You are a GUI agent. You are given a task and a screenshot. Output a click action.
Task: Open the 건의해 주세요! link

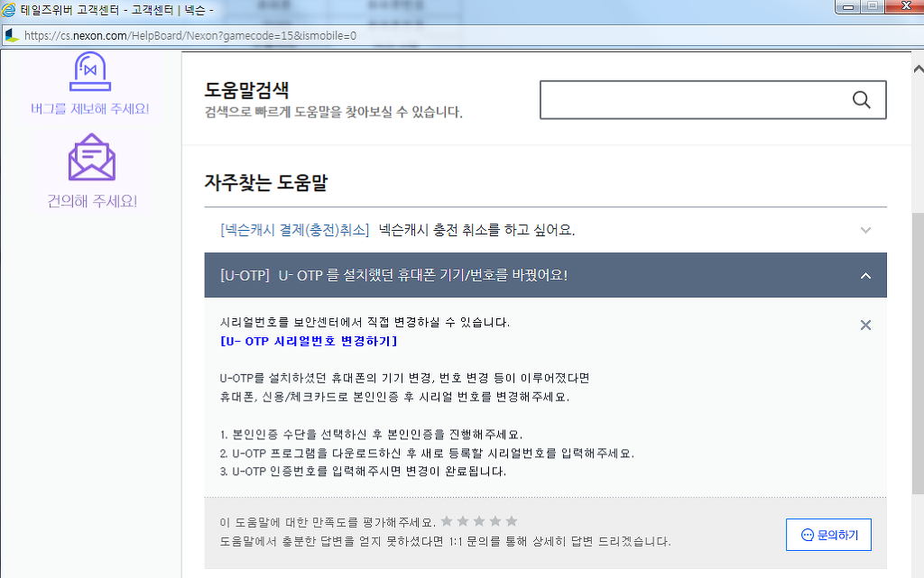coord(92,201)
